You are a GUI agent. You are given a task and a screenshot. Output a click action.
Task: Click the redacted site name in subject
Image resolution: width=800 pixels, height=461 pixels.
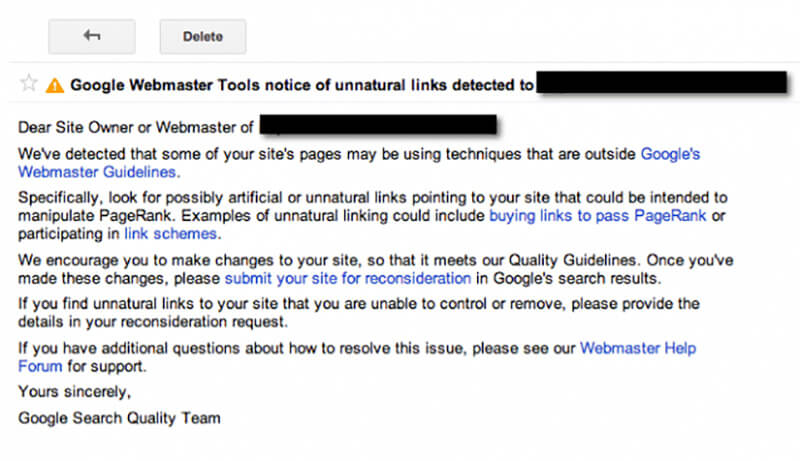tap(662, 83)
